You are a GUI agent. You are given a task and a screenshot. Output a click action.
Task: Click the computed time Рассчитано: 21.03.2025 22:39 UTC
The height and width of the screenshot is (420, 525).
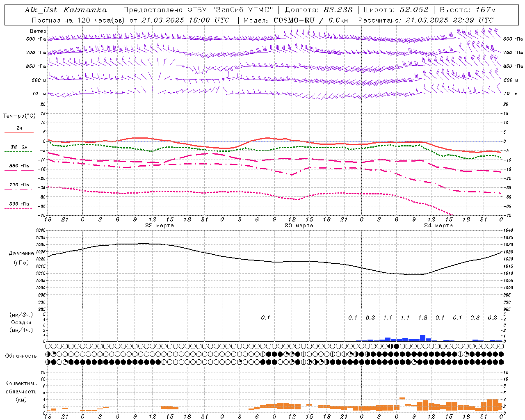coord(426,20)
